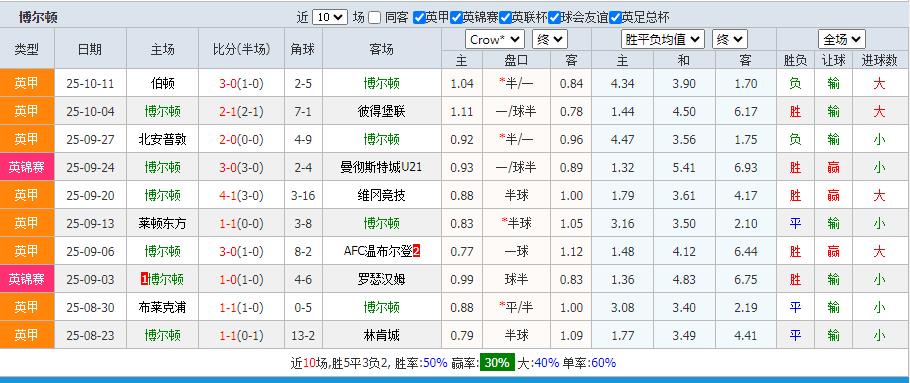The height and width of the screenshot is (383, 910).
Task: Click the 英锦赛 tag on 25-09-03 row
Action: point(27,280)
